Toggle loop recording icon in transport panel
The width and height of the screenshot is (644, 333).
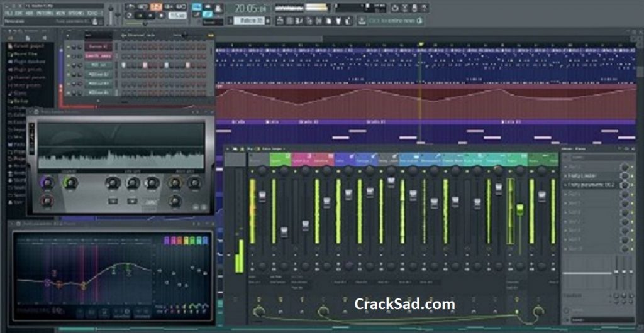click(x=181, y=6)
